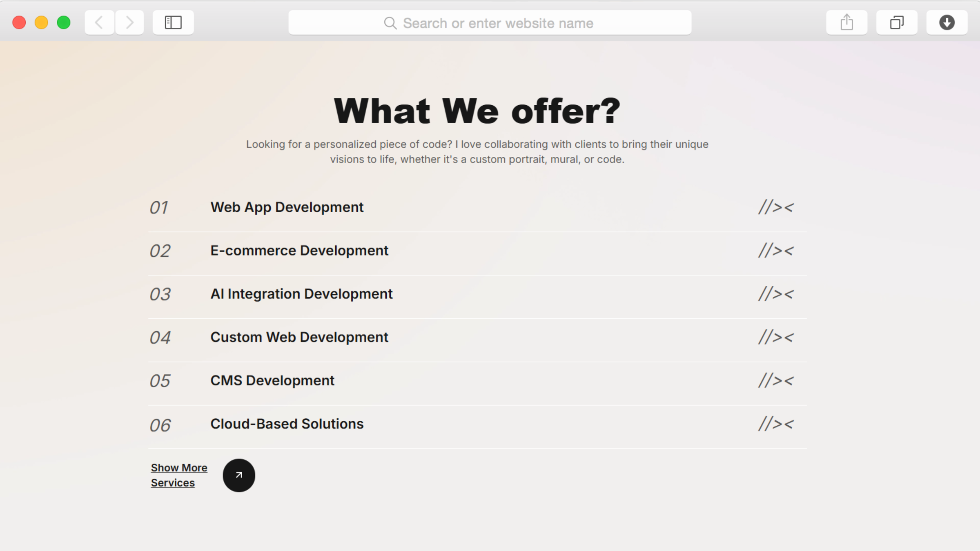Click the browser back arrow button

tap(99, 22)
